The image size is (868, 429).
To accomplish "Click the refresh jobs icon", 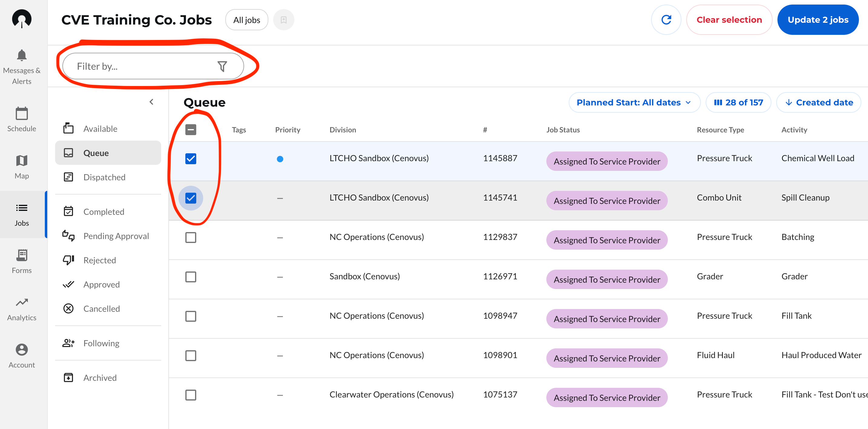I will (x=666, y=20).
